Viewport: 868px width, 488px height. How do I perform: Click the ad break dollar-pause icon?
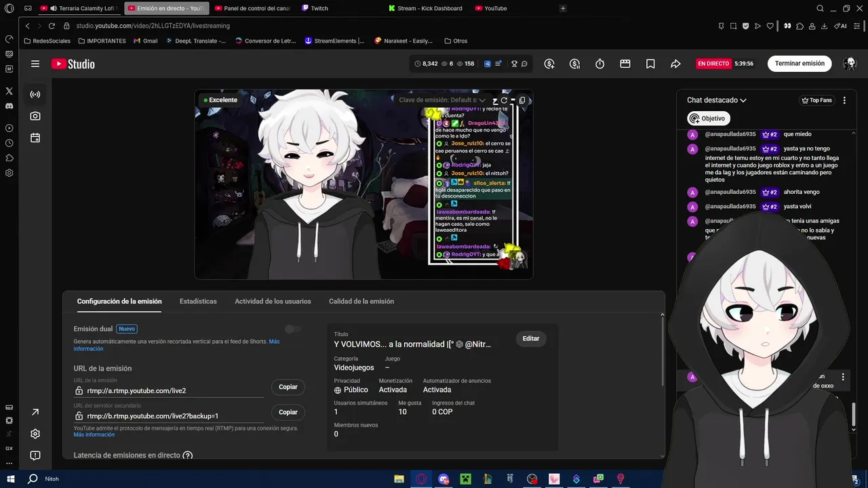[575, 64]
